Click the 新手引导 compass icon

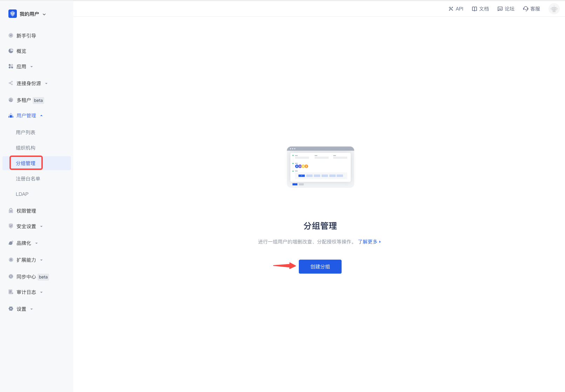tap(11, 35)
